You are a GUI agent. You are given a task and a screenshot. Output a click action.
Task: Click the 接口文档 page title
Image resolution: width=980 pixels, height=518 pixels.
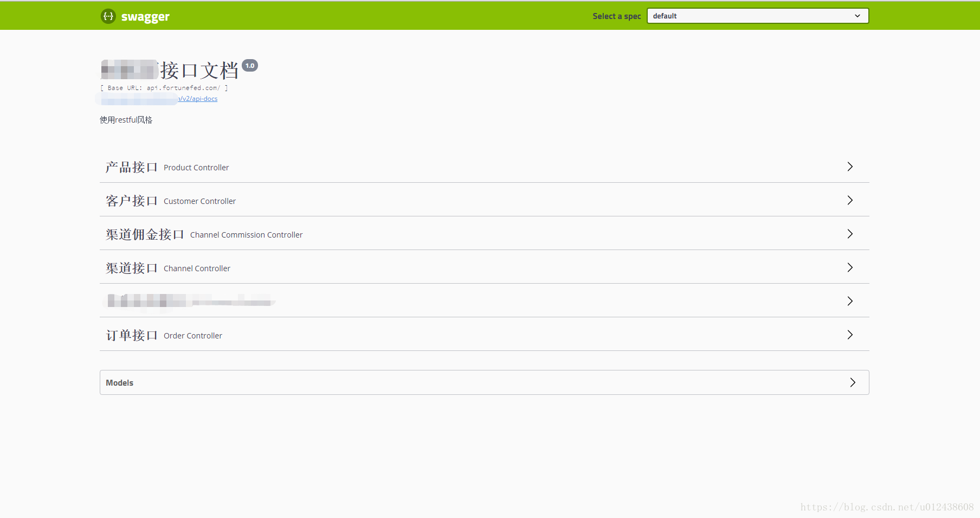click(x=199, y=71)
